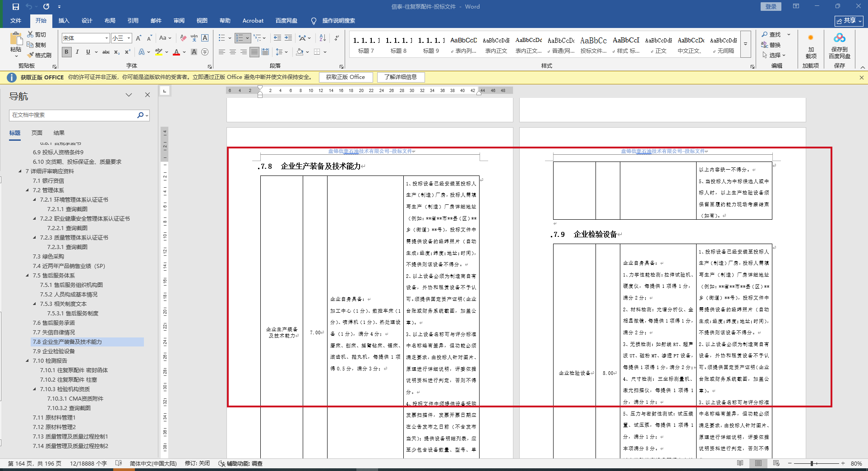Toggle show/hide paragraph marks

pyautogui.click(x=337, y=38)
